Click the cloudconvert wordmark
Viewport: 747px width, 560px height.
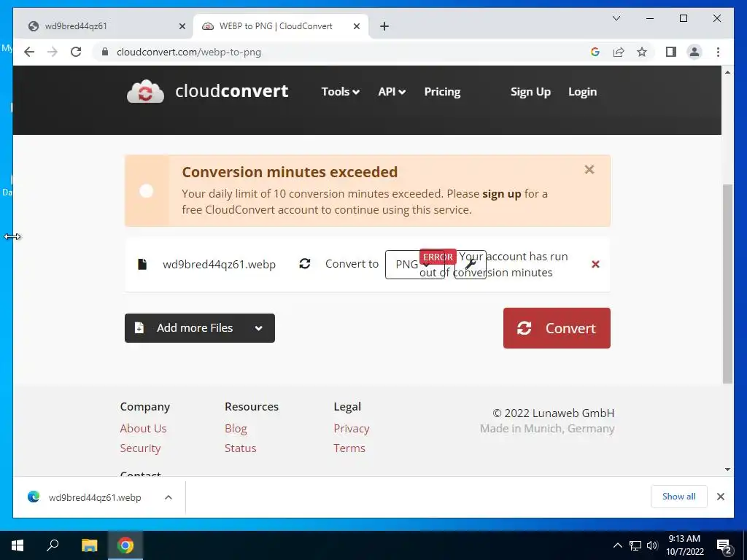click(231, 91)
